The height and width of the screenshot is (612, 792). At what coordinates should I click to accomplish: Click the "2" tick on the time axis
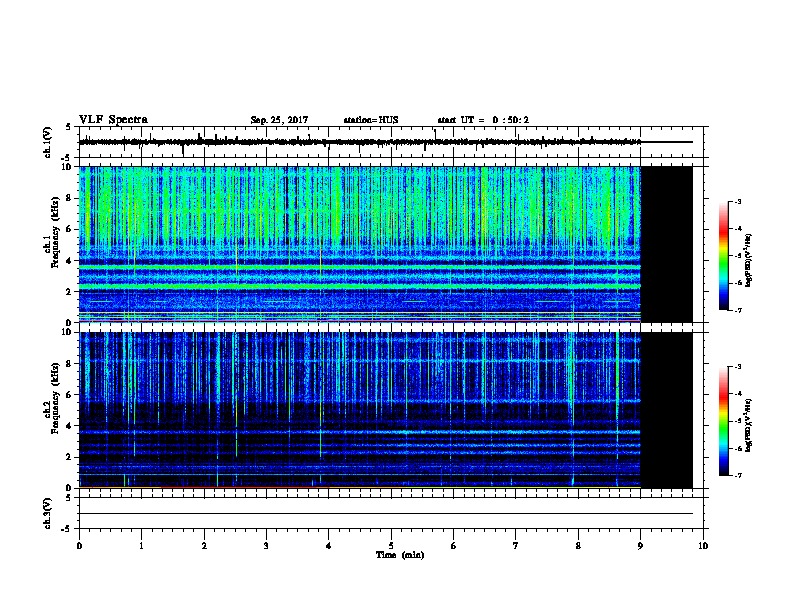pos(204,545)
